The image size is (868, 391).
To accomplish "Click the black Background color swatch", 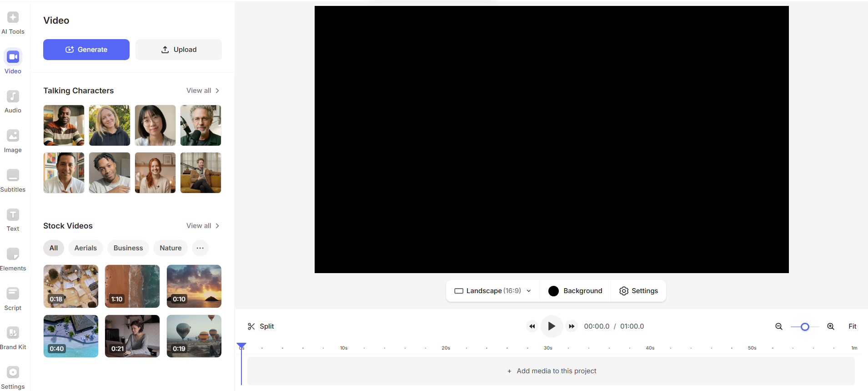I will tap(553, 291).
